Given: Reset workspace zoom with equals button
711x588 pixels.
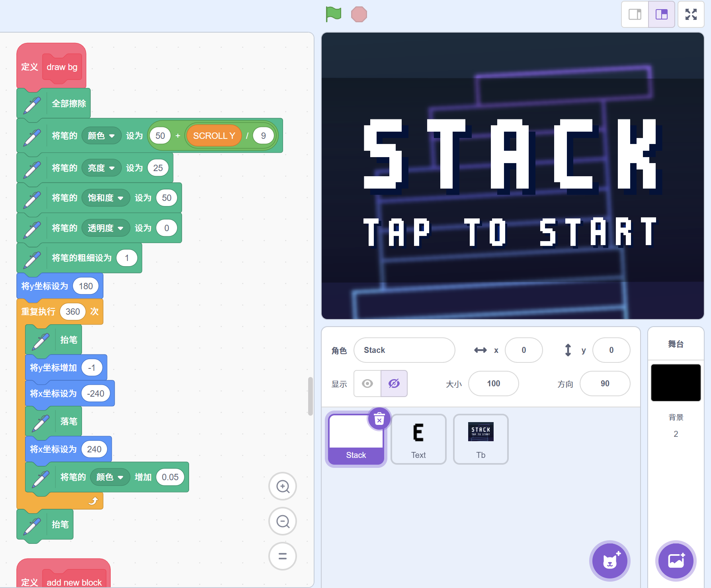Looking at the screenshot, I should [x=283, y=556].
